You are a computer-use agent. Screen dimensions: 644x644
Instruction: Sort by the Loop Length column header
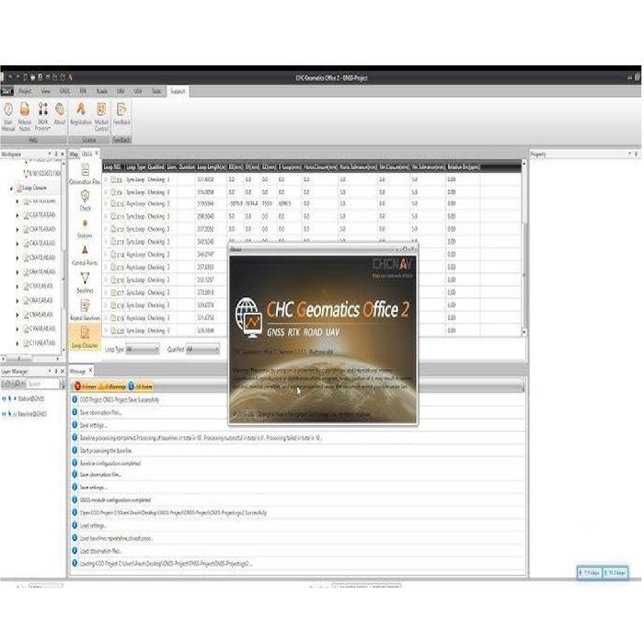(x=211, y=167)
